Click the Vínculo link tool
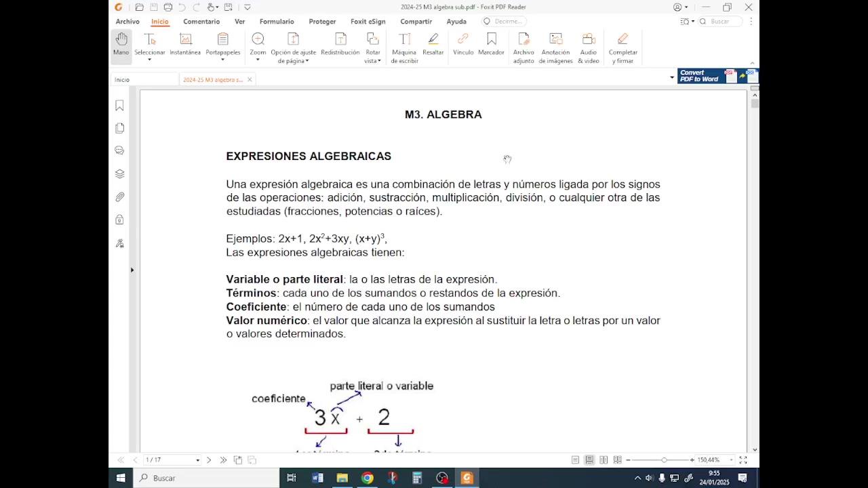This screenshot has width=868, height=488. tap(463, 44)
